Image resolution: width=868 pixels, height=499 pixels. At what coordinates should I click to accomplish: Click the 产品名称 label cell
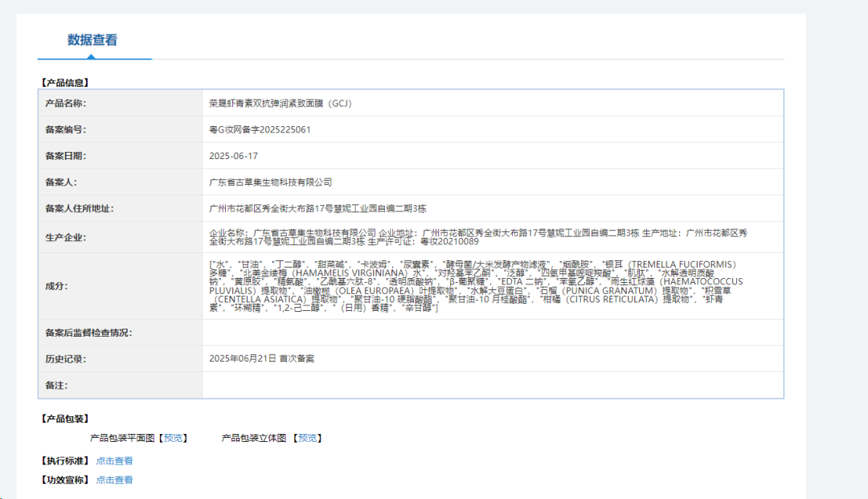(120, 103)
